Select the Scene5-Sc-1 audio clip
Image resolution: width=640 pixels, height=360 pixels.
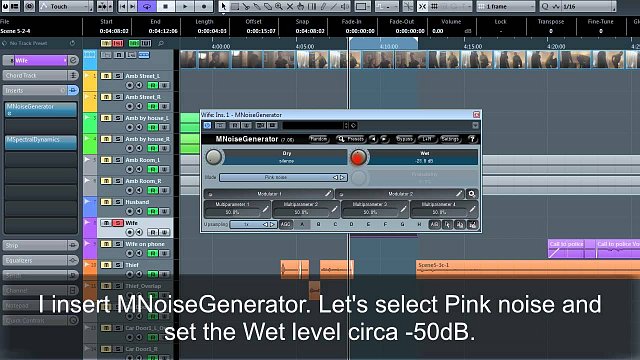coord(528,269)
